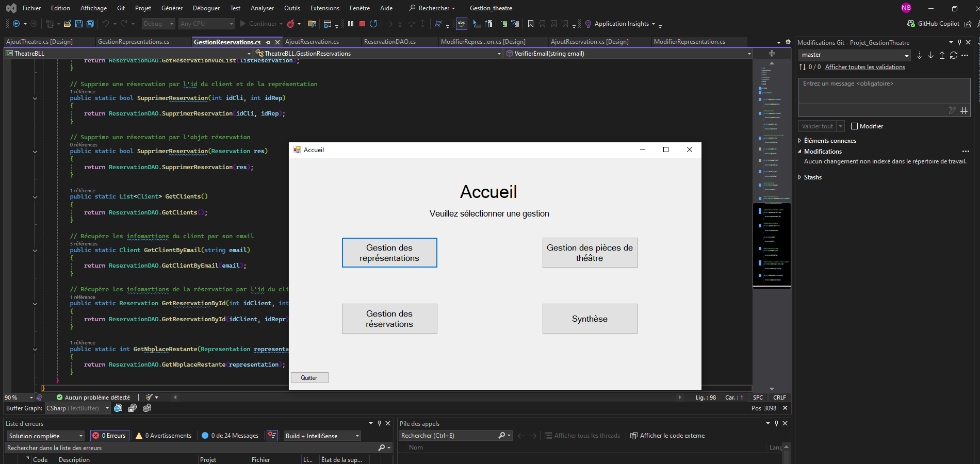Pause execution with the Break All icon
This screenshot has width=980, height=464.
pos(351,24)
